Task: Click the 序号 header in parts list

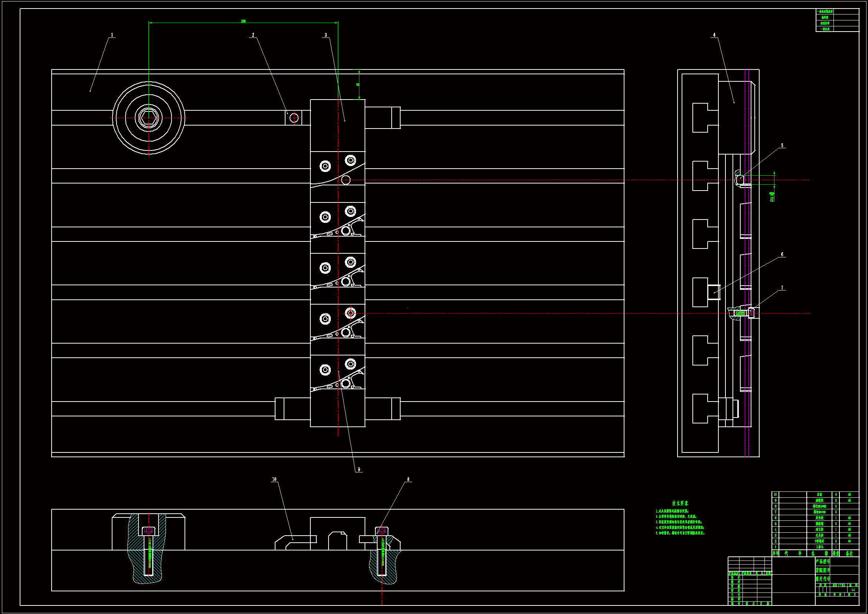Action: tap(776, 553)
